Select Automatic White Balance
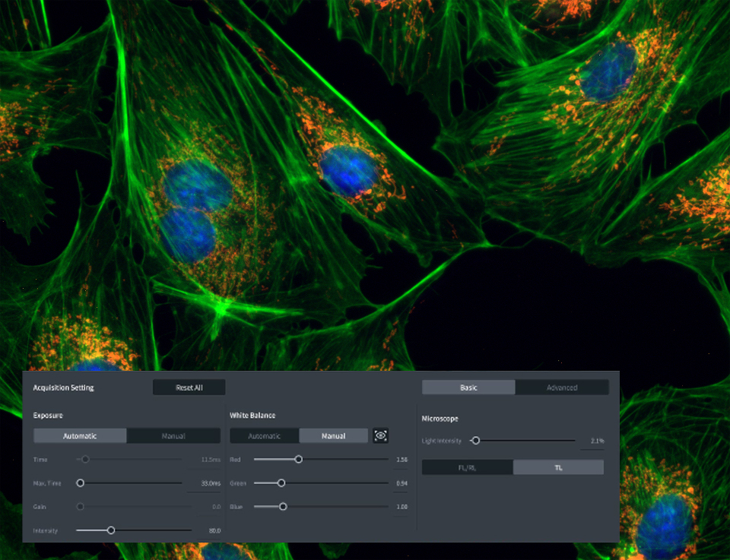Viewport: 730px width, 560px height. click(264, 436)
